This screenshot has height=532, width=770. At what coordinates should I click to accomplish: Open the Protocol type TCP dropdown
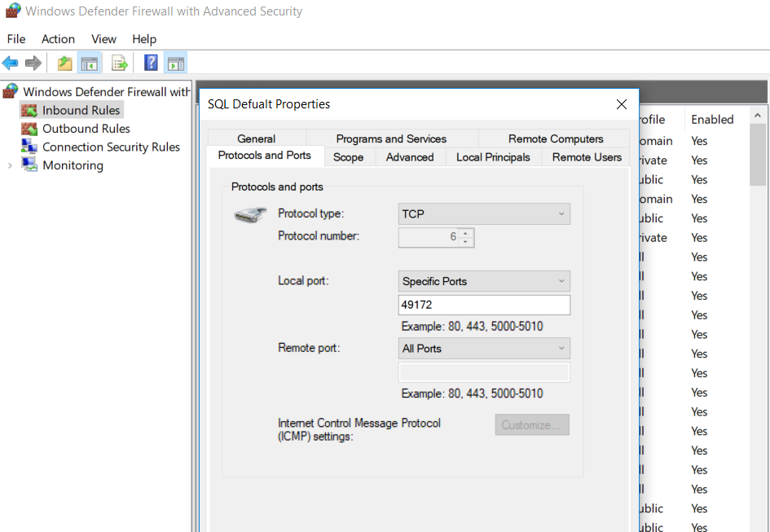tap(484, 214)
